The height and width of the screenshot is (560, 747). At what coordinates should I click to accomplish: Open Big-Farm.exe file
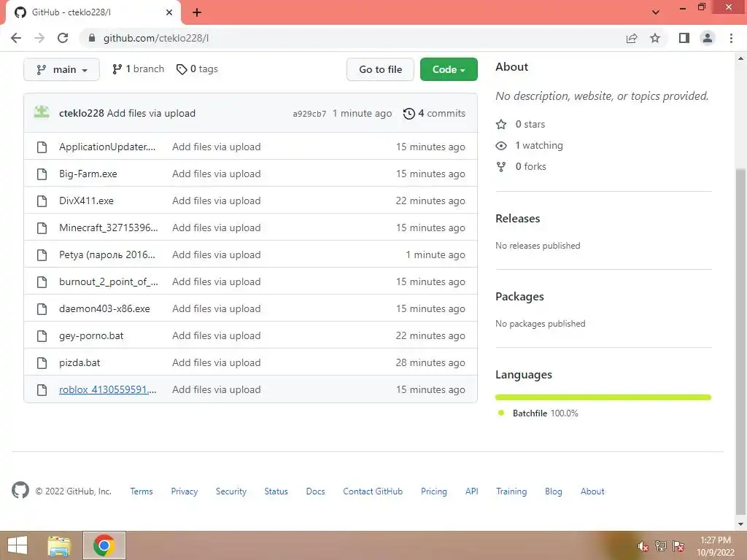click(x=88, y=174)
